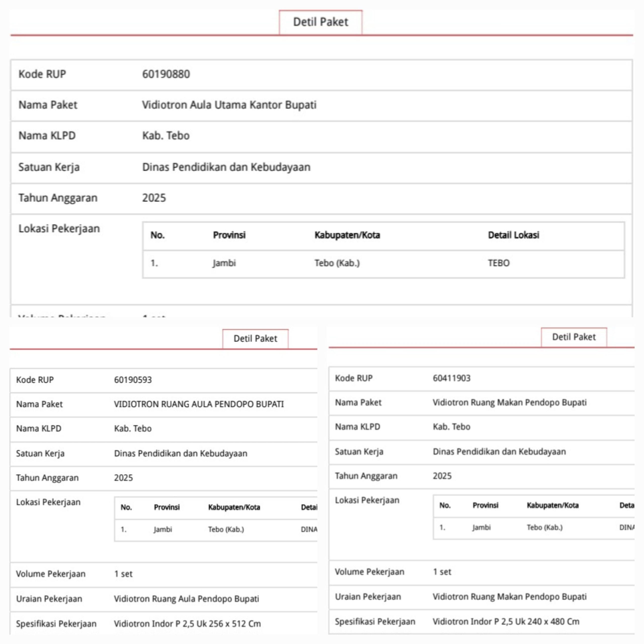Open bottom-left panel's Detil Paket tab

coord(255,339)
